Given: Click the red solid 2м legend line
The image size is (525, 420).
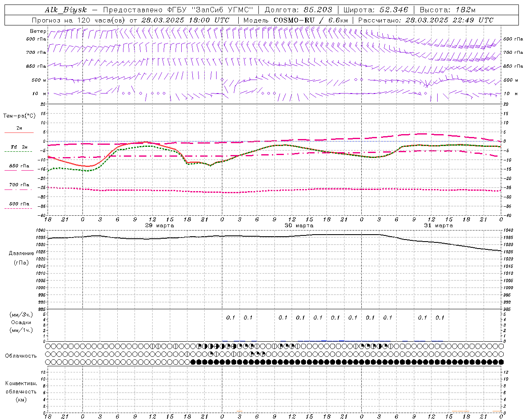Looking at the screenshot, I should click(x=19, y=133).
